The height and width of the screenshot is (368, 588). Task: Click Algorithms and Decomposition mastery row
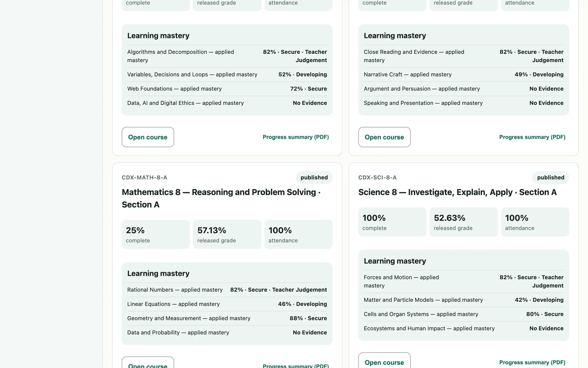coord(227,56)
